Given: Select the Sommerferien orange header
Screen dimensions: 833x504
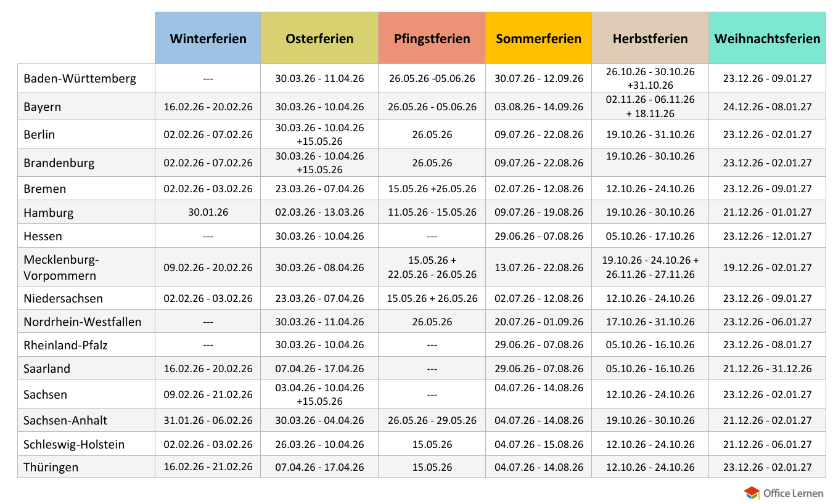Looking at the screenshot, I should 538,38.
